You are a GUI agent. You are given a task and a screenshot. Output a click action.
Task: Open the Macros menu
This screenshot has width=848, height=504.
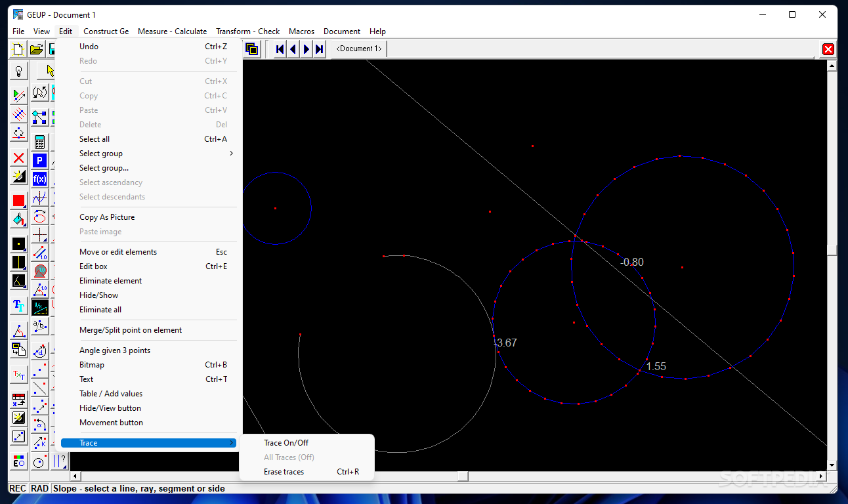coord(301,31)
